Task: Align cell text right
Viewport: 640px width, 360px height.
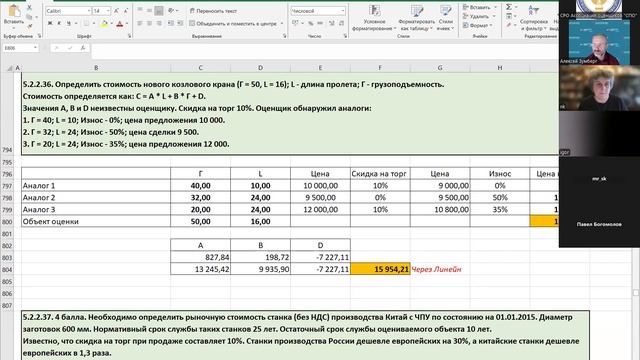Action: click(x=159, y=24)
